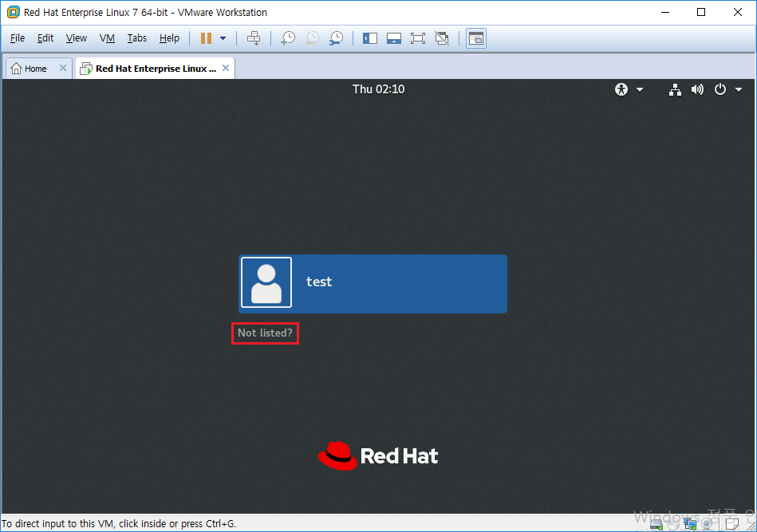Expand the power options dropdown arrow beside pause

[x=223, y=38]
